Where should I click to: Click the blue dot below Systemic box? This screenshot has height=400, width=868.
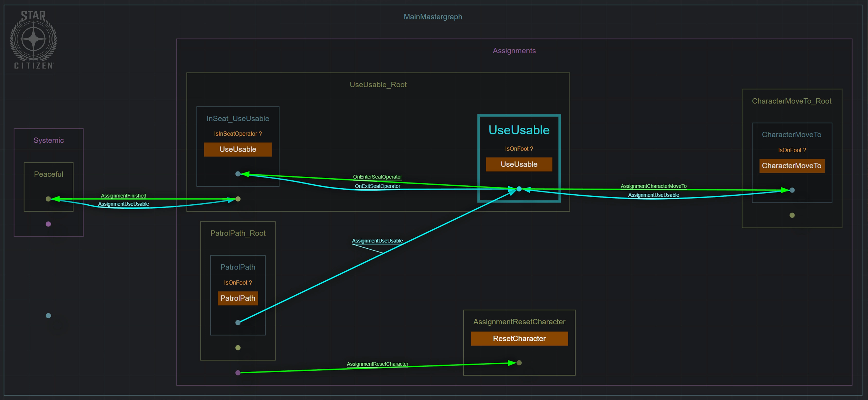point(48,316)
